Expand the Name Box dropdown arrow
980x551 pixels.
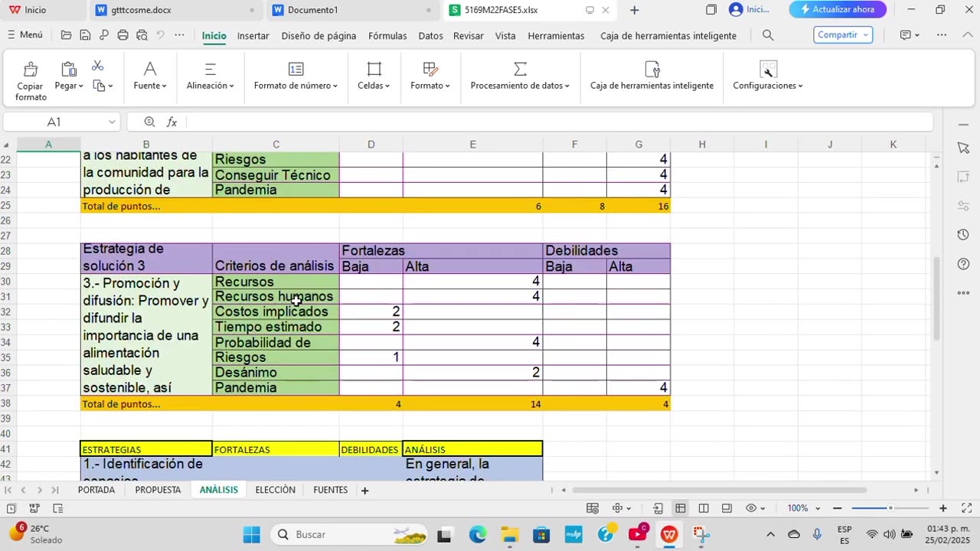pyautogui.click(x=112, y=122)
